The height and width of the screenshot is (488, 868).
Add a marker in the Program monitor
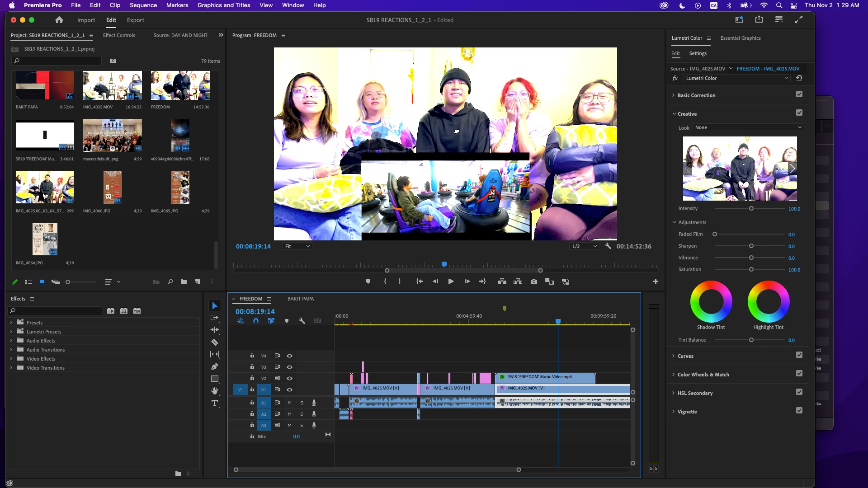pos(368,282)
